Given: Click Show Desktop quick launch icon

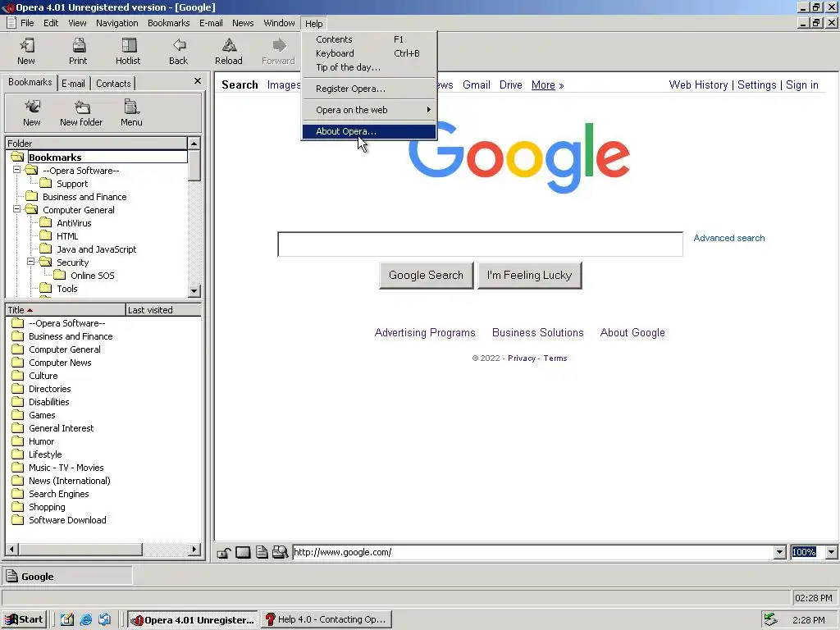Looking at the screenshot, I should tap(67, 620).
